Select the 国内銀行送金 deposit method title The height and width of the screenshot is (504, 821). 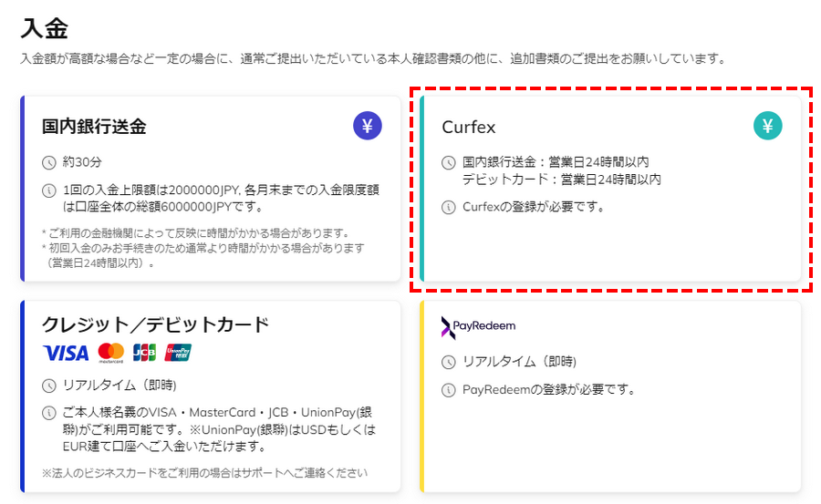click(x=94, y=127)
